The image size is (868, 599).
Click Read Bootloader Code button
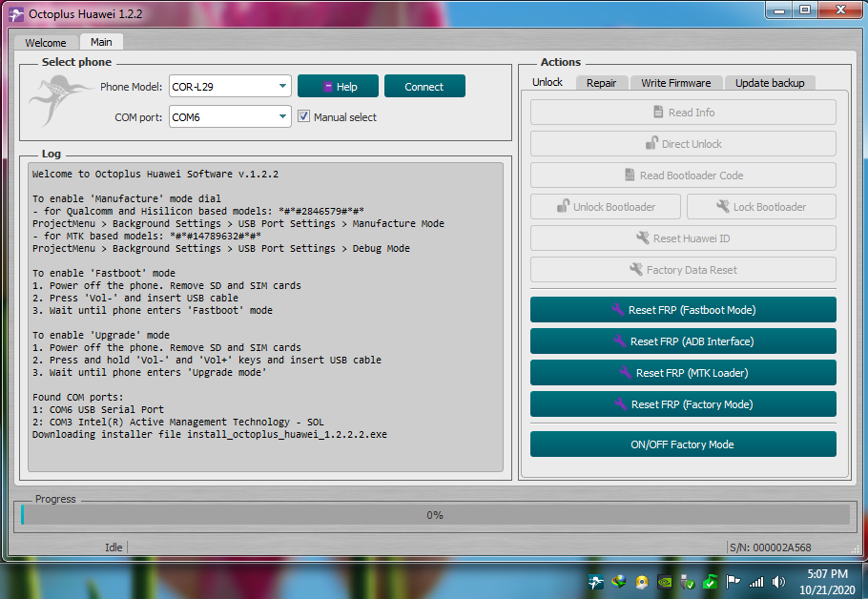683,176
